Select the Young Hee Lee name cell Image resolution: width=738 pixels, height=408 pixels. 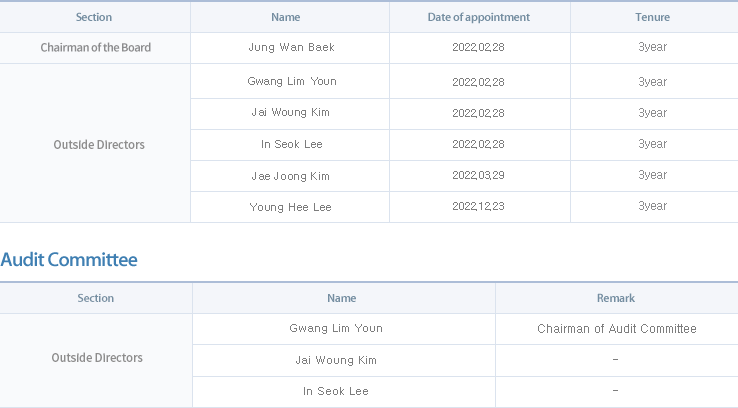[290, 208]
